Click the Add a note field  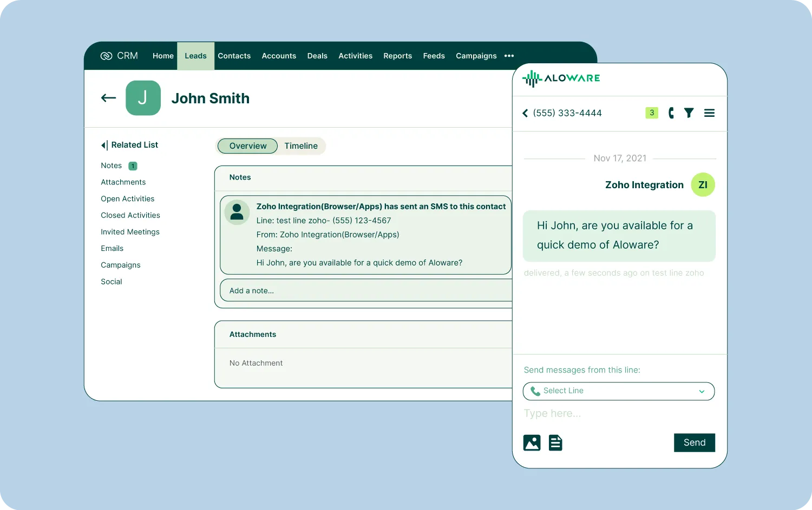pyautogui.click(x=366, y=290)
